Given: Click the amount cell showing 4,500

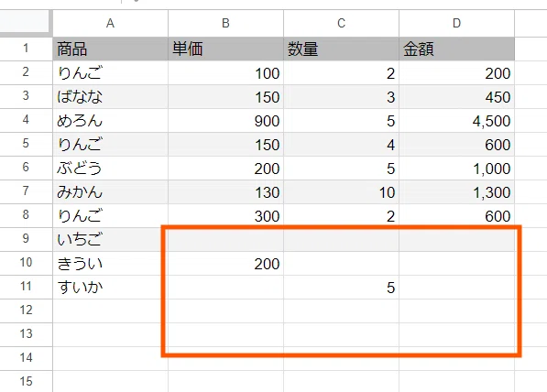Looking at the screenshot, I should point(456,120).
